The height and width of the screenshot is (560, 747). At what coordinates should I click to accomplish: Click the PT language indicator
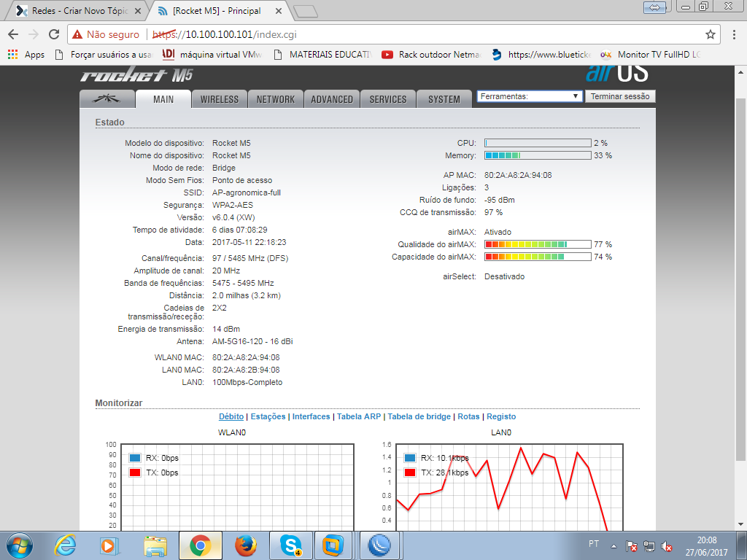click(594, 544)
